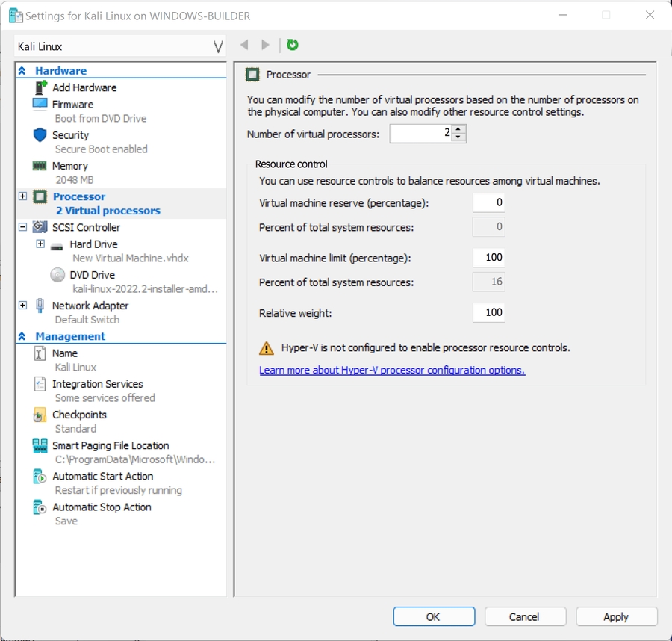Open Integration Services settings

(x=97, y=384)
